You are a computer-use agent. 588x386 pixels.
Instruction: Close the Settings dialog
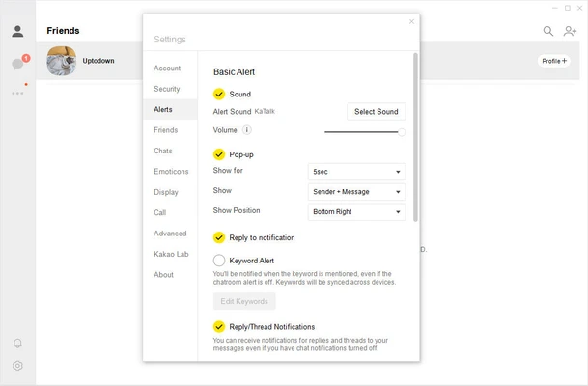tap(411, 22)
